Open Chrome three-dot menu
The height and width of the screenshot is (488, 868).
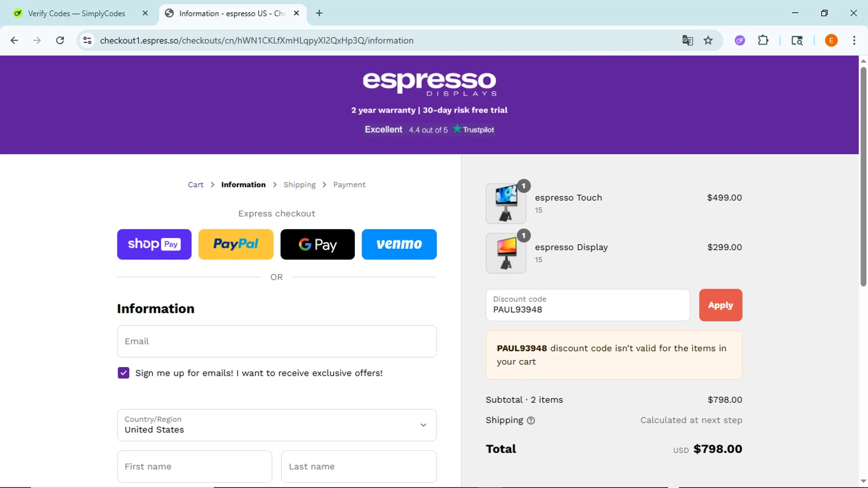point(854,41)
